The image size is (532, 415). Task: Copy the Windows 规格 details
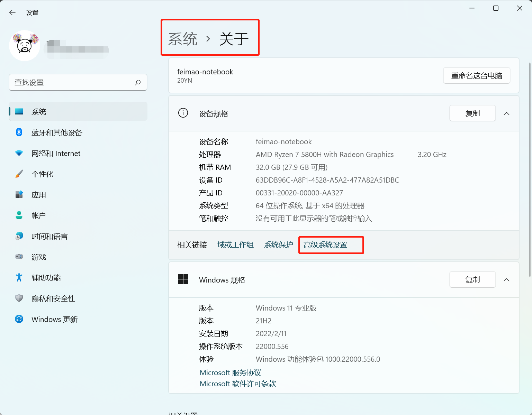point(472,279)
